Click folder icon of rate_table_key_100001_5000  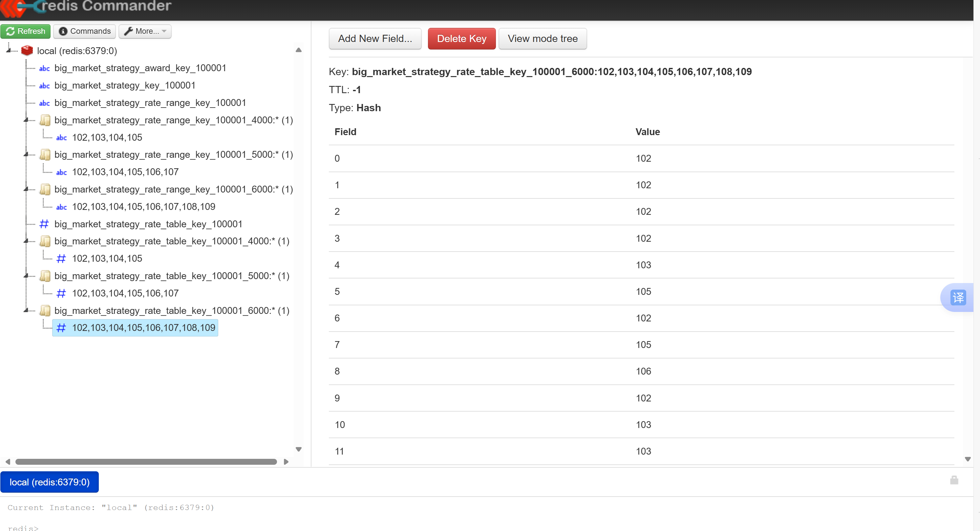[45, 276]
